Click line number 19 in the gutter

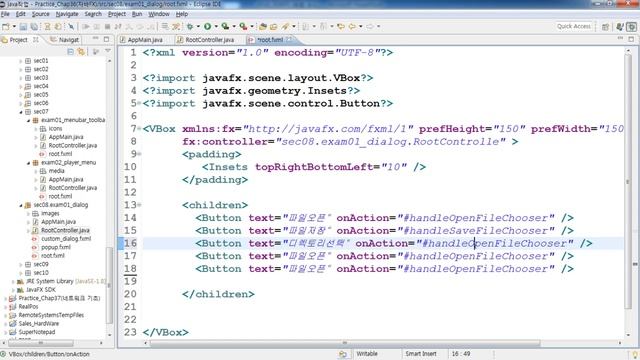(130, 281)
